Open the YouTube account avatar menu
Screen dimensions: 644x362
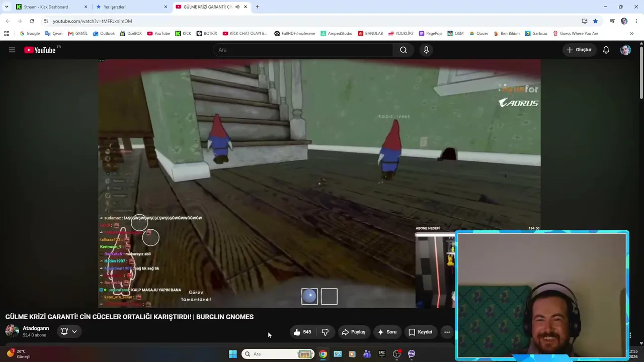click(625, 50)
